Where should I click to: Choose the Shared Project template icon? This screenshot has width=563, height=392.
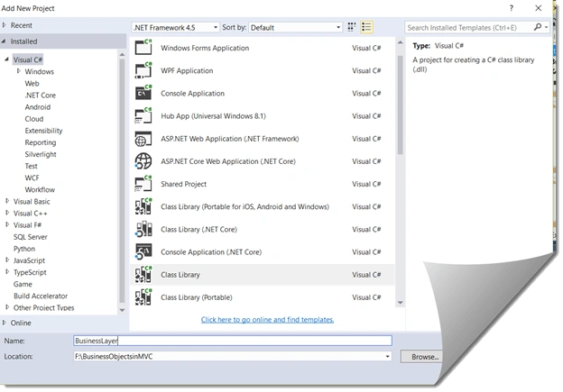click(x=143, y=184)
